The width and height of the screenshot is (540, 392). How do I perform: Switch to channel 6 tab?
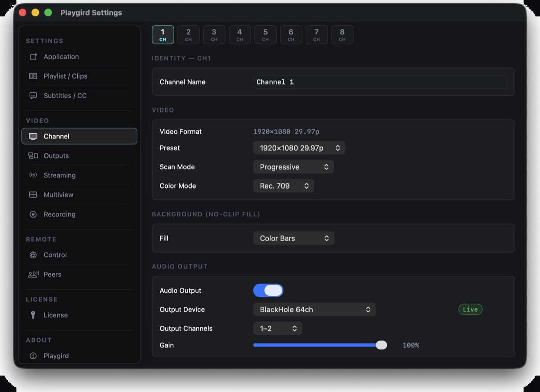tap(291, 35)
